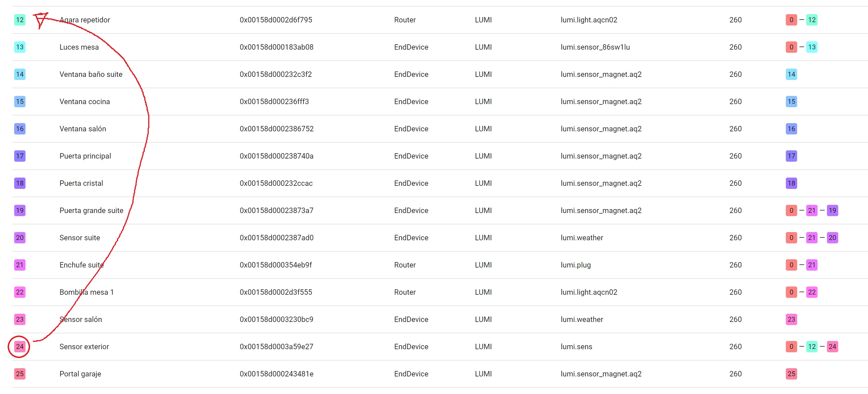Select the Puerta cristal address 0x00158d000232ccac

(276, 184)
